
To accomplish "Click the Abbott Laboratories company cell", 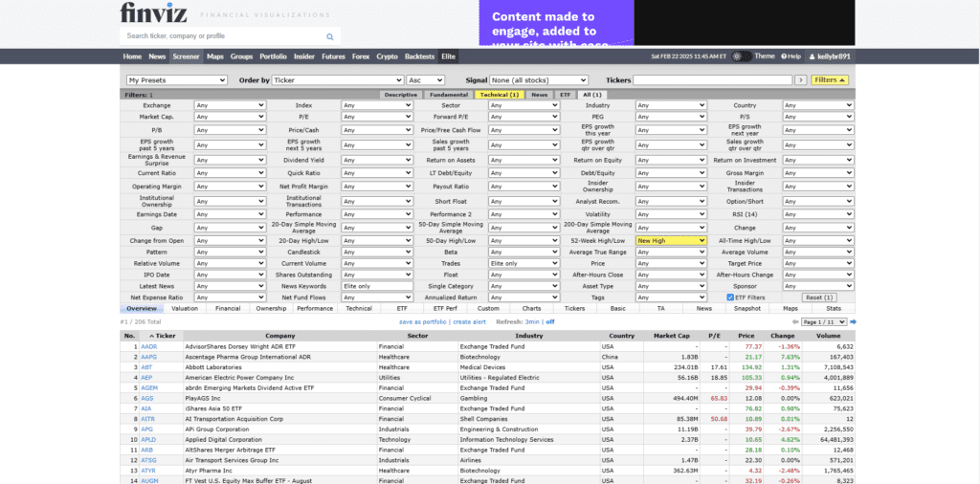I will 280,367.
